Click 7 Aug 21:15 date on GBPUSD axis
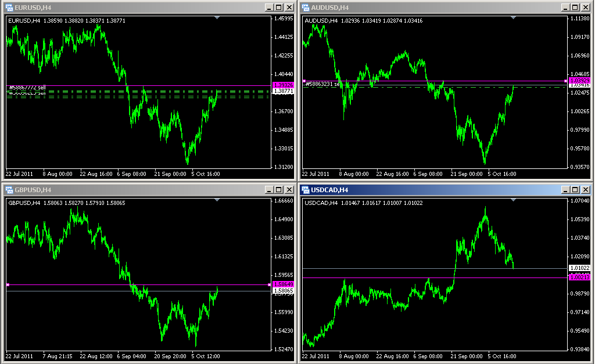 (x=58, y=356)
